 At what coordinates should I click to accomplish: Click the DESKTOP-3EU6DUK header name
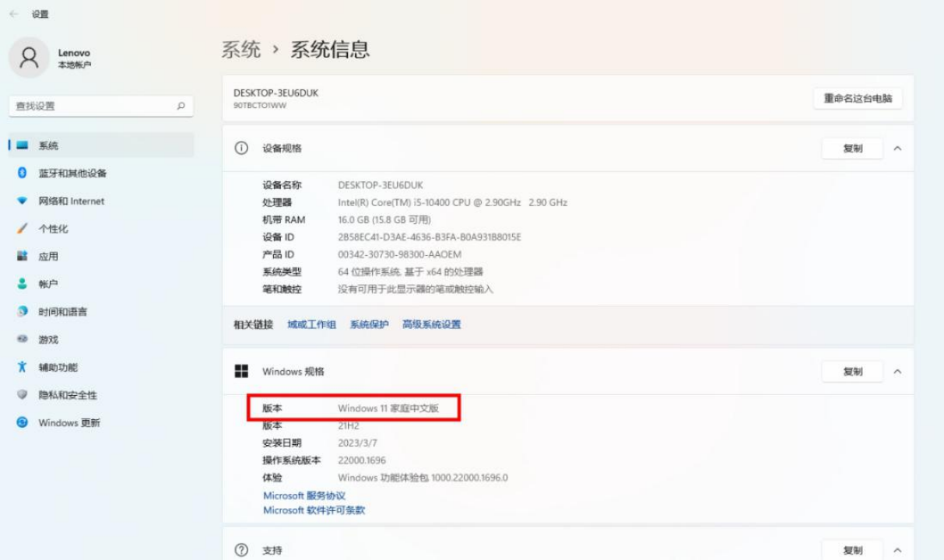275,93
